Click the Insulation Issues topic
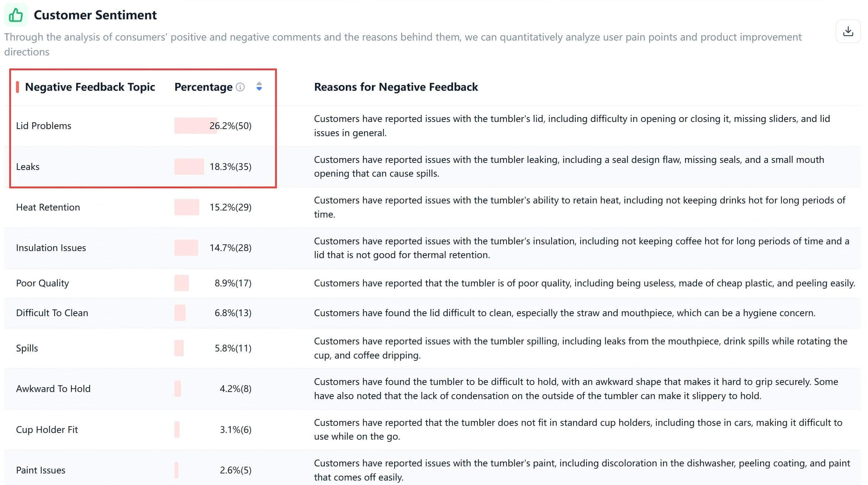This screenshot has height=485, width=868. click(51, 248)
